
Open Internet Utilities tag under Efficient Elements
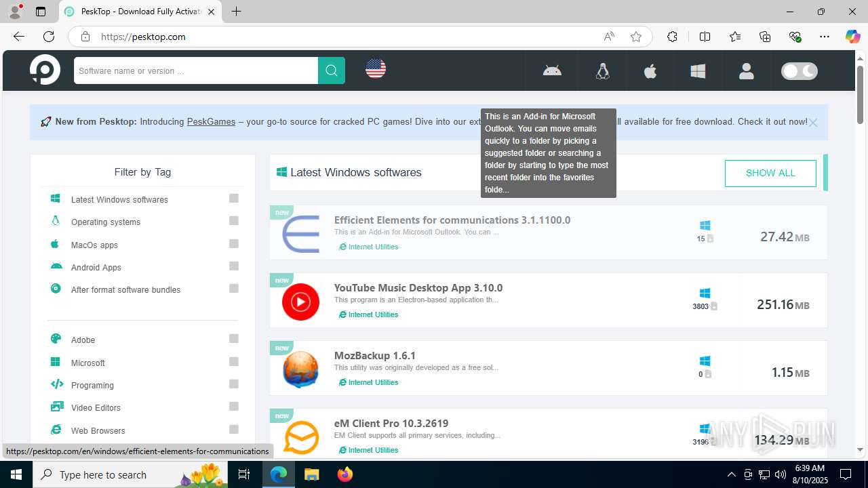pyautogui.click(x=369, y=247)
